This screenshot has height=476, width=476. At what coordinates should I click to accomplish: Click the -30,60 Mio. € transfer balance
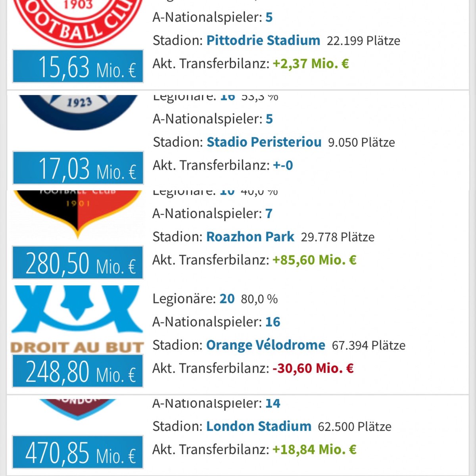pyautogui.click(x=313, y=369)
